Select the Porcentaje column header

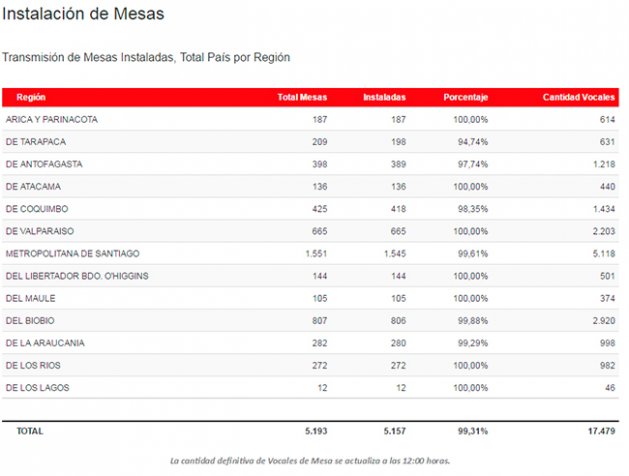pyautogui.click(x=465, y=97)
